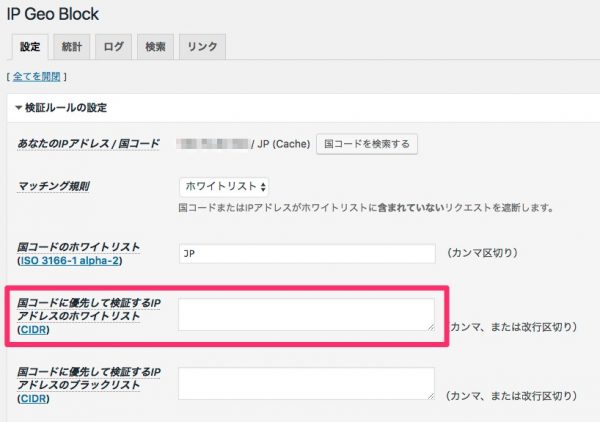600x422 pixels.
Task: Click the JP (Cache) country code text
Action: click(x=284, y=144)
